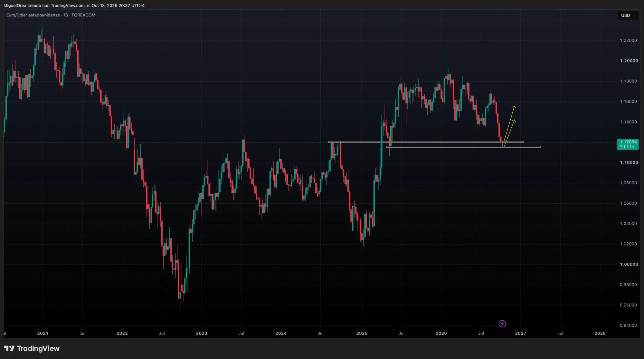Click the 2d 21h countdown label
Viewport: 644px width, 359px height.
point(627,147)
